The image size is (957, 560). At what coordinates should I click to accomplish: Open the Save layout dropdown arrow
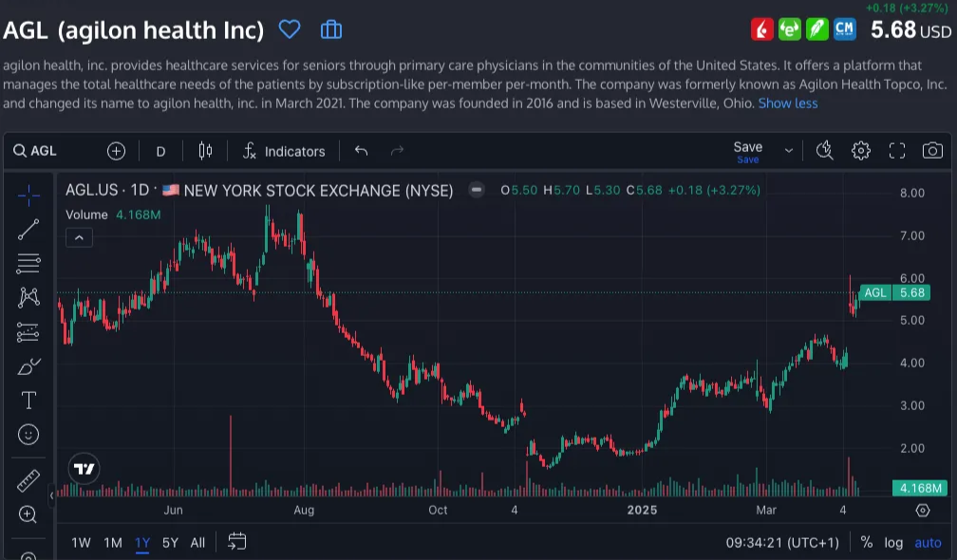click(788, 151)
